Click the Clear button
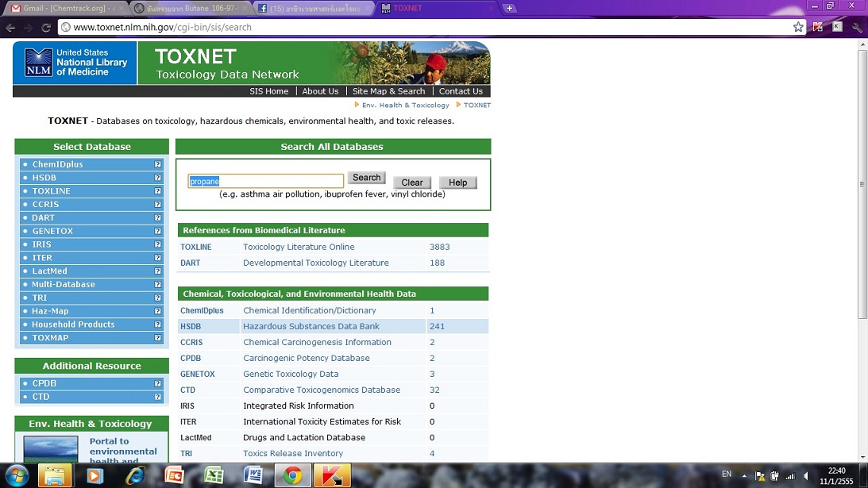Screen dimensions: 868x488 (412, 183)
